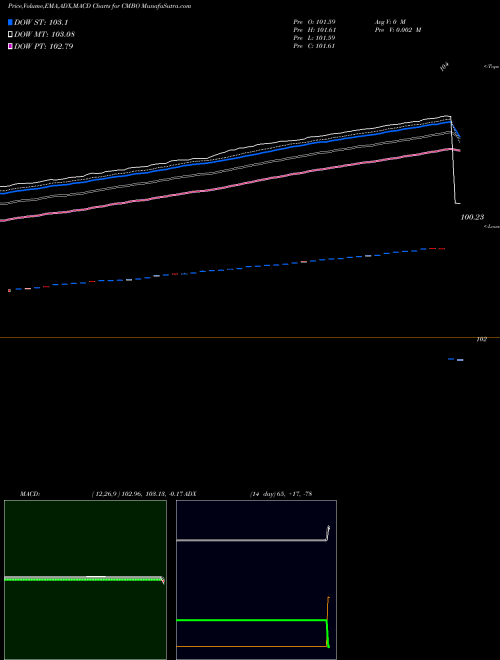The height and width of the screenshot is (660, 500).
Task: Select the 'DOW PT: 102.79' legend label
Action: 44,46
